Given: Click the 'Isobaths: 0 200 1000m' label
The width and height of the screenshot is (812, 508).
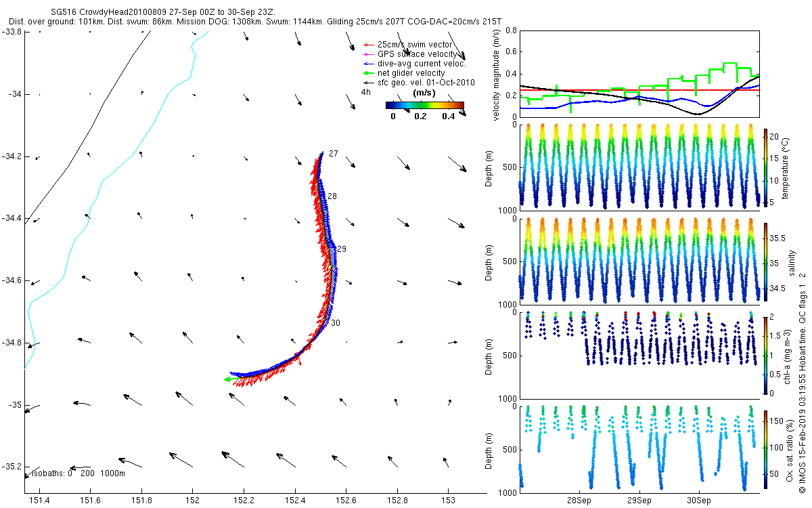Looking at the screenshot, I should pos(78,473).
